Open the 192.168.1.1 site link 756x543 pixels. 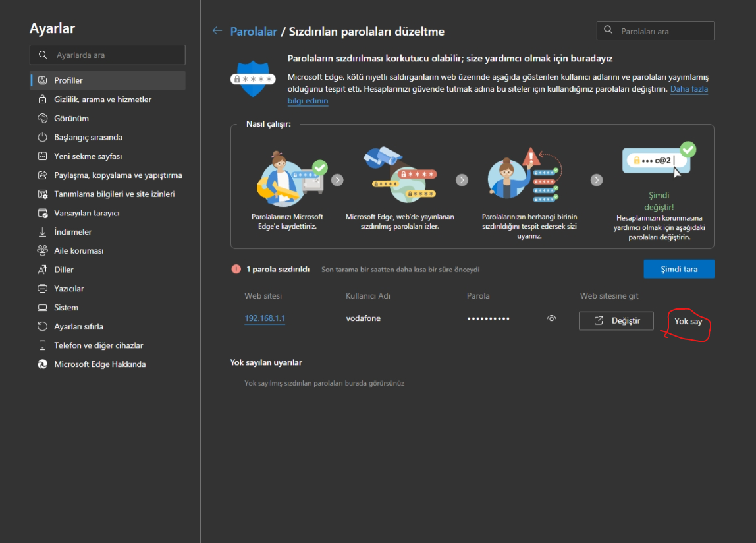click(265, 318)
